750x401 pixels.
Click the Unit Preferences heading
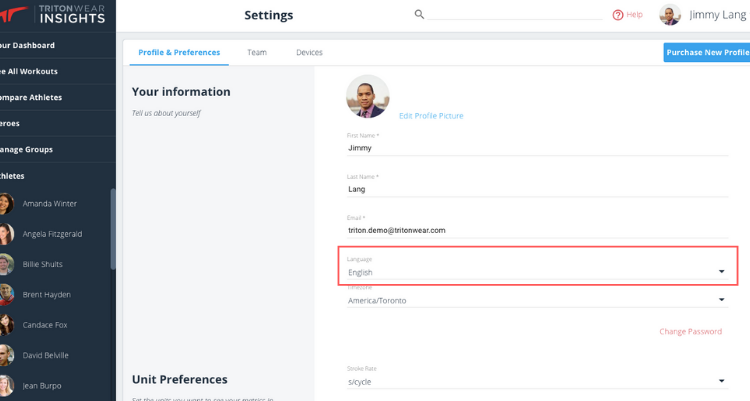[x=179, y=379]
